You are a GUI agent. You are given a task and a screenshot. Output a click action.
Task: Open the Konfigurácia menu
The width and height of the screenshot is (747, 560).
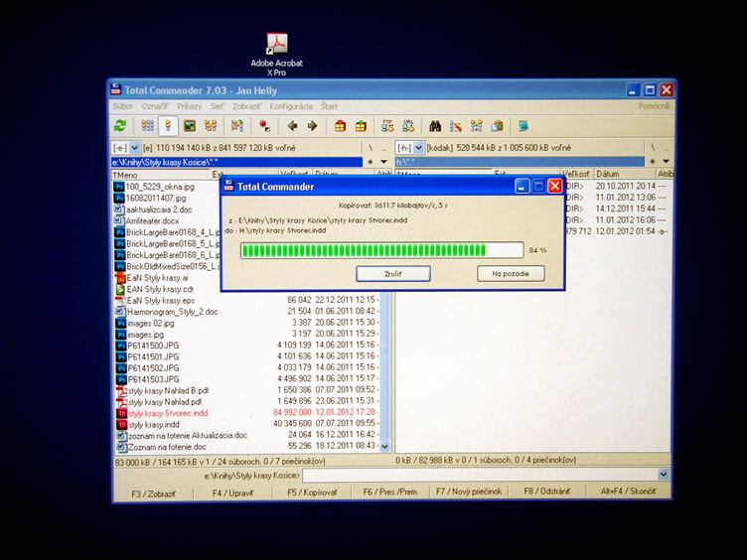(x=291, y=106)
